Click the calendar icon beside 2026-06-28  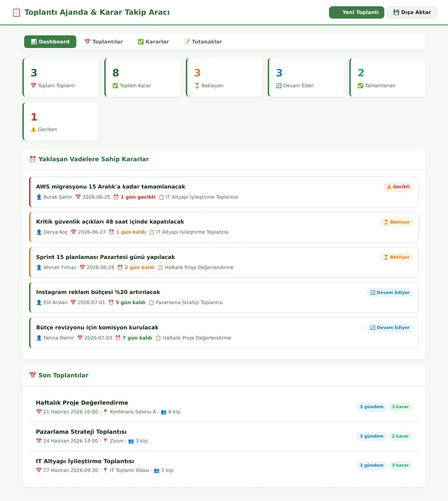[x=82, y=267]
